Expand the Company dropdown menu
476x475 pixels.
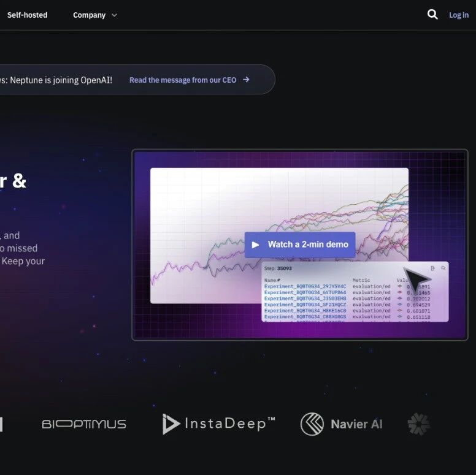tap(90, 15)
